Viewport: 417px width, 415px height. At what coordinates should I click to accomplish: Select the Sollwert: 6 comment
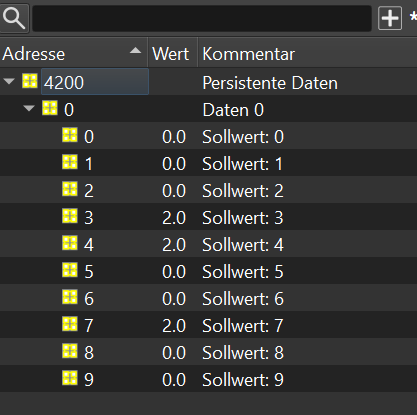click(243, 298)
